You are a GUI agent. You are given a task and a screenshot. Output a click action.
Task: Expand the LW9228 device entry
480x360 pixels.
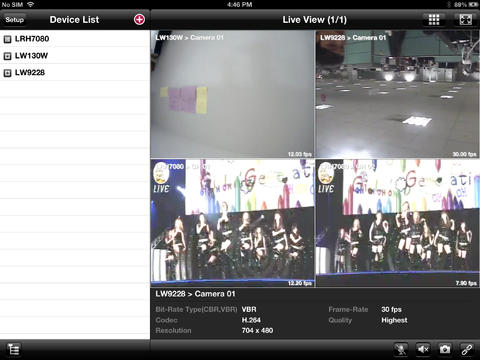(x=7, y=73)
